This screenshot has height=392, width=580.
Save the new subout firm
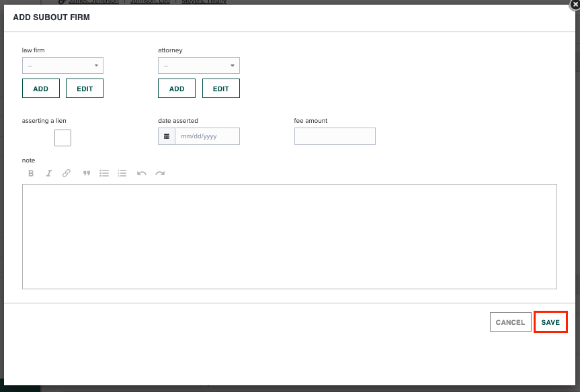[550, 322]
